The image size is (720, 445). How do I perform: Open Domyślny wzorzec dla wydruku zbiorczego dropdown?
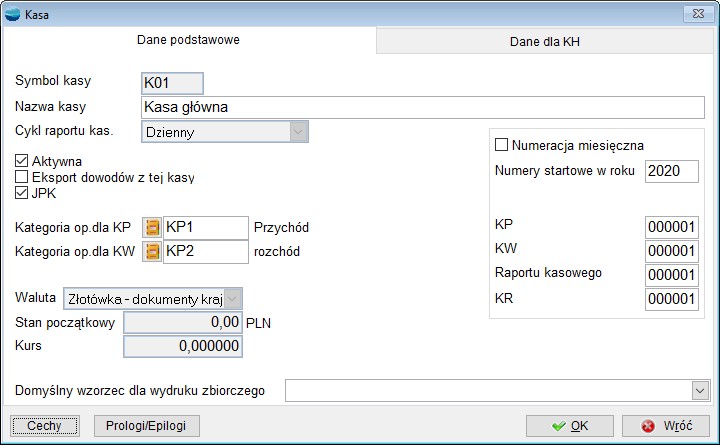700,391
